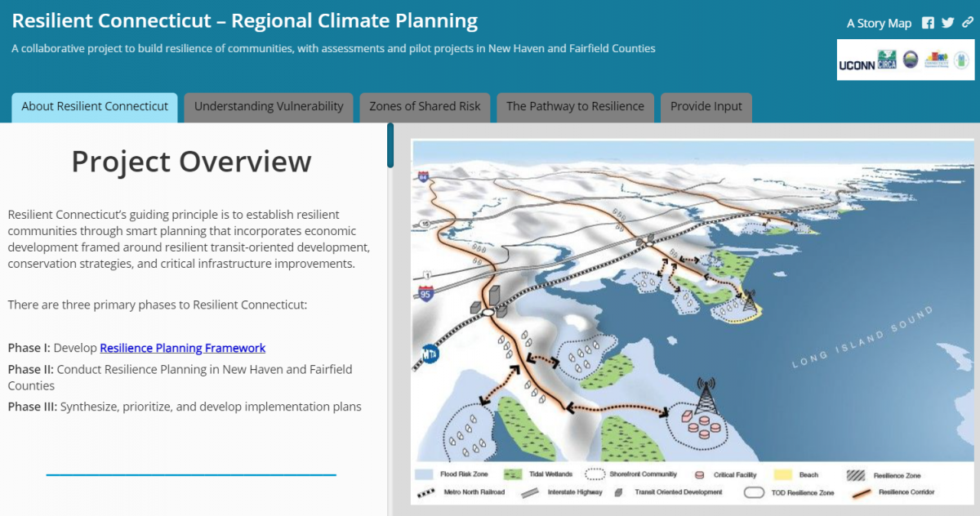Select The Pathway to Resilience tab

[575, 107]
